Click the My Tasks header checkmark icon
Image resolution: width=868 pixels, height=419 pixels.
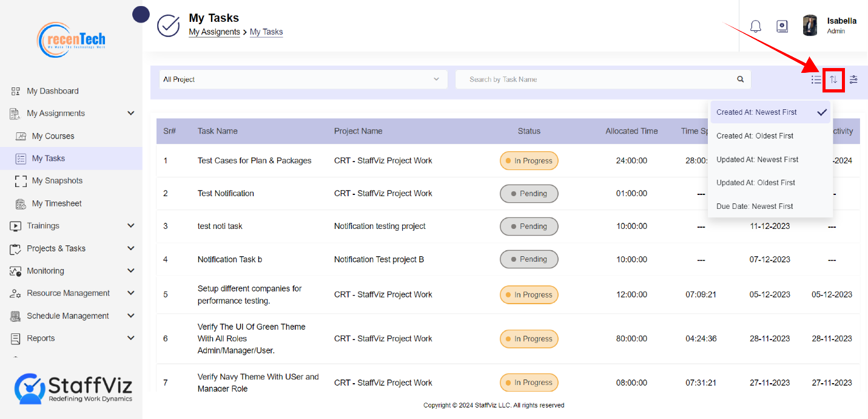(x=168, y=26)
